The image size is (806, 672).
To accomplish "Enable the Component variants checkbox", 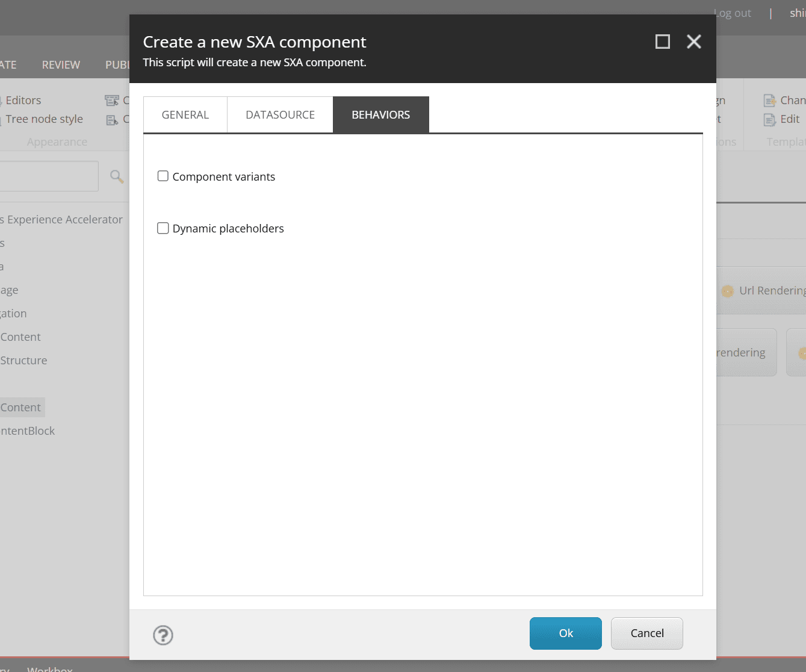I will point(163,176).
